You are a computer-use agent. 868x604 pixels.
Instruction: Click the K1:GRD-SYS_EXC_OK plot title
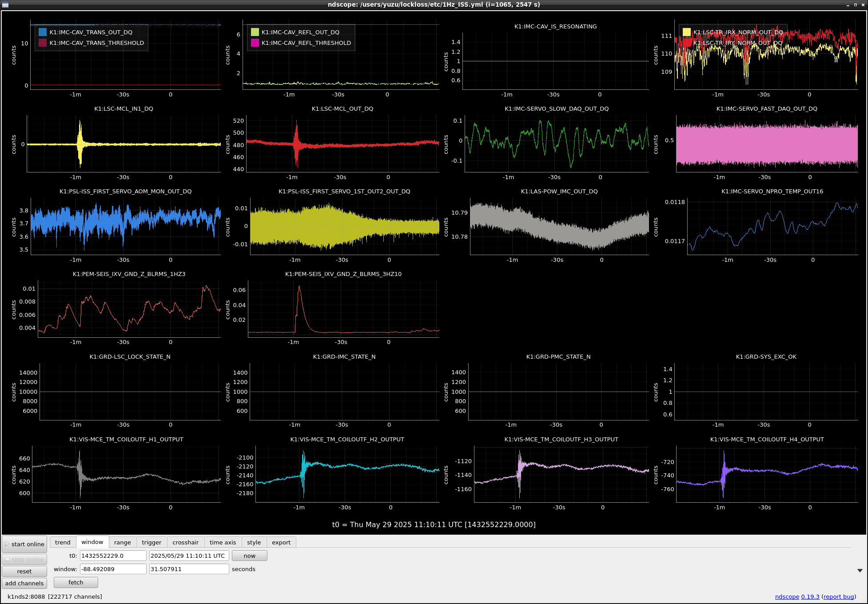coord(766,356)
